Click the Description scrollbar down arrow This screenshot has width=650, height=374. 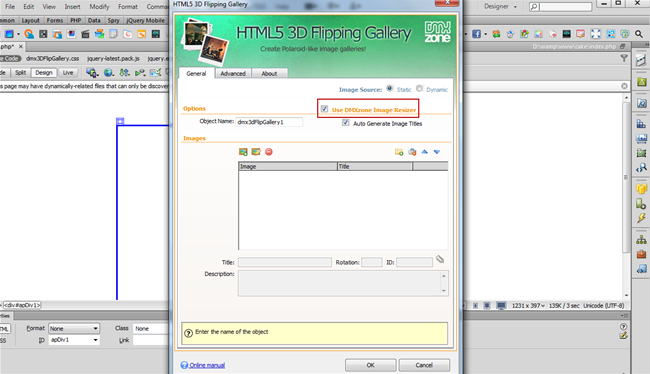[x=444, y=291]
